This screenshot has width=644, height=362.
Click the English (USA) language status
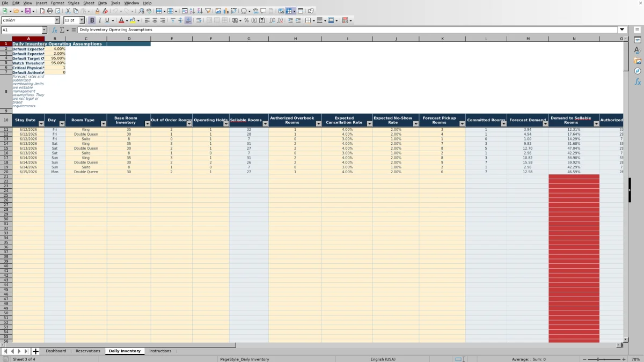click(383, 359)
